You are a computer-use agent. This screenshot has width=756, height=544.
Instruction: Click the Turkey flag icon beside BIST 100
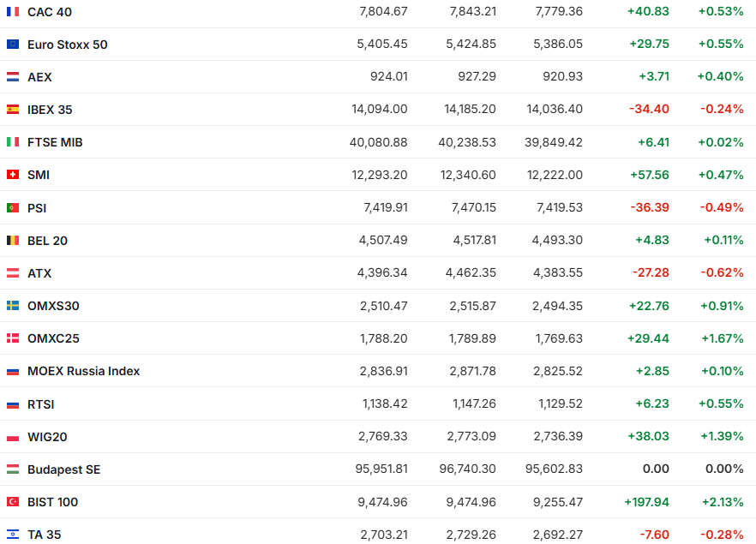point(13,502)
